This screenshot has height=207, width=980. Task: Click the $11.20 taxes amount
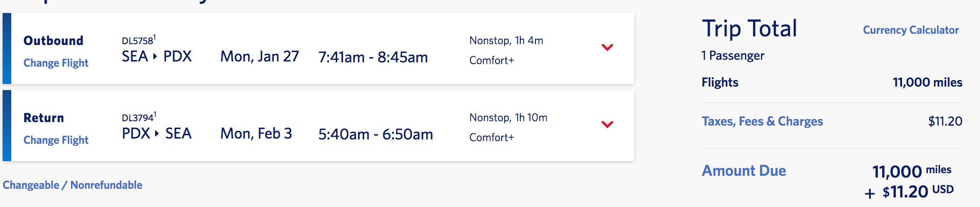point(945,121)
